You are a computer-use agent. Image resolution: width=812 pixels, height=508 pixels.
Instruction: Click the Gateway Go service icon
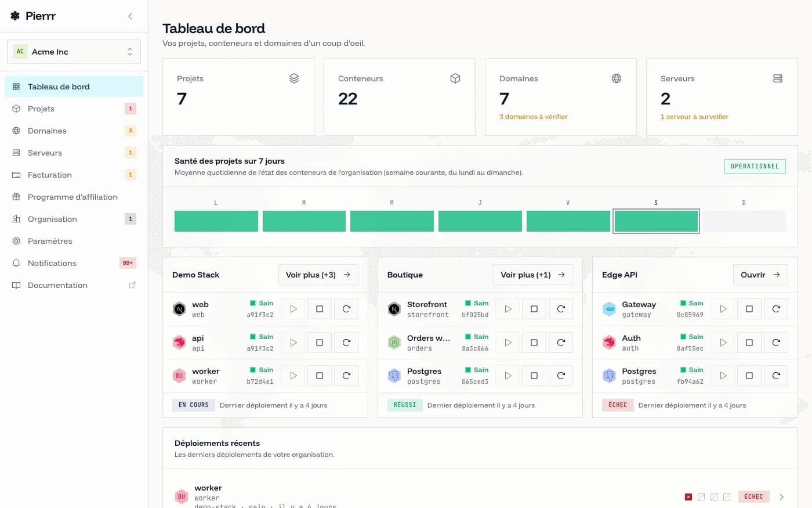(x=609, y=309)
